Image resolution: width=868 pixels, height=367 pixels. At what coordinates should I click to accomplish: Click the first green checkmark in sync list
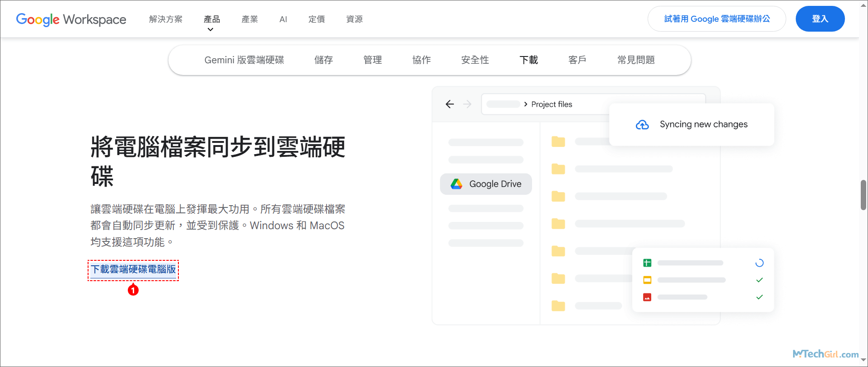click(x=760, y=280)
